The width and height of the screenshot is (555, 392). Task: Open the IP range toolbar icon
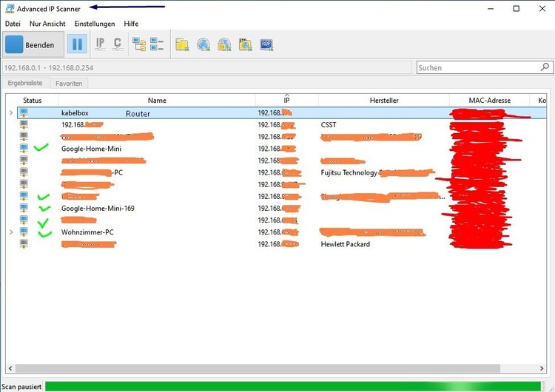click(100, 44)
